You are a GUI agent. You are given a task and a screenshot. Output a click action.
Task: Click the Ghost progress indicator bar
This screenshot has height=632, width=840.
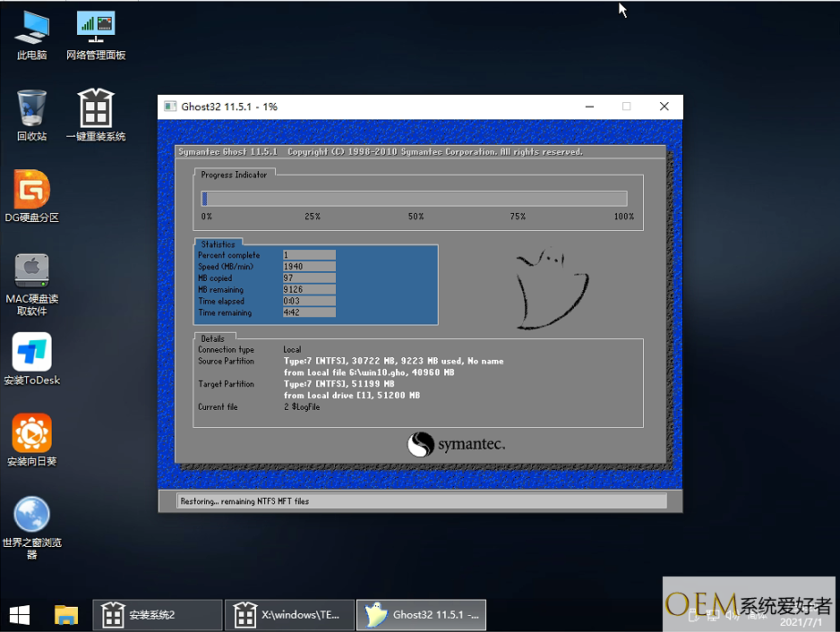pos(414,199)
